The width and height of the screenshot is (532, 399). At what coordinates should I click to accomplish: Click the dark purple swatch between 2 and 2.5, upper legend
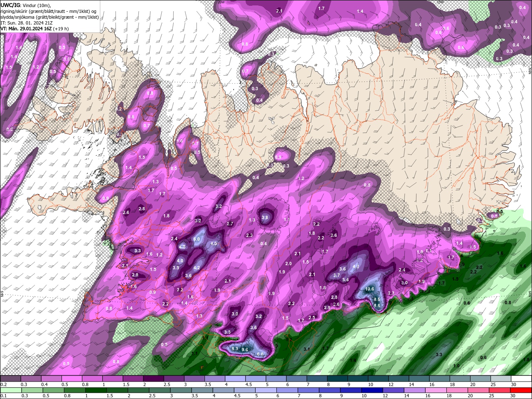pyautogui.click(x=153, y=379)
